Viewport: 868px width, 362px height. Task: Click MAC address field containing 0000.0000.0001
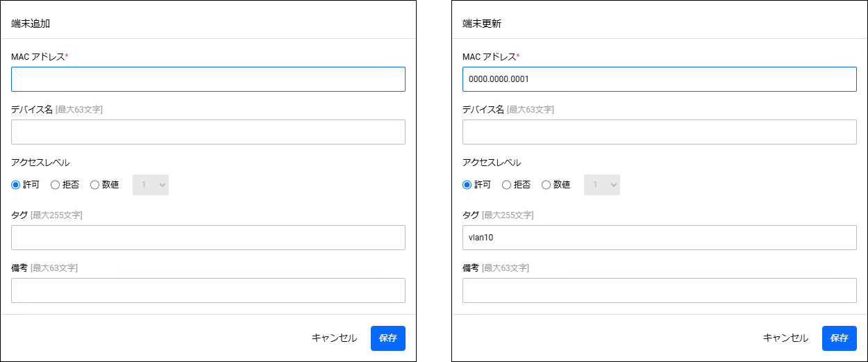coord(660,79)
